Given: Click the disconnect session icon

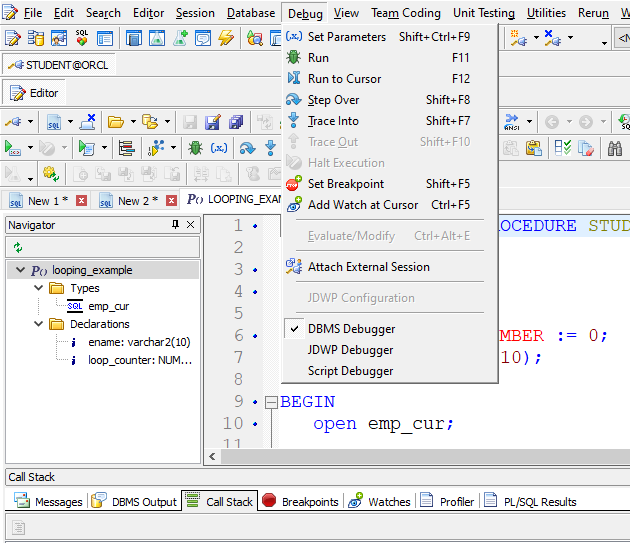Looking at the screenshot, I should click(88, 121).
